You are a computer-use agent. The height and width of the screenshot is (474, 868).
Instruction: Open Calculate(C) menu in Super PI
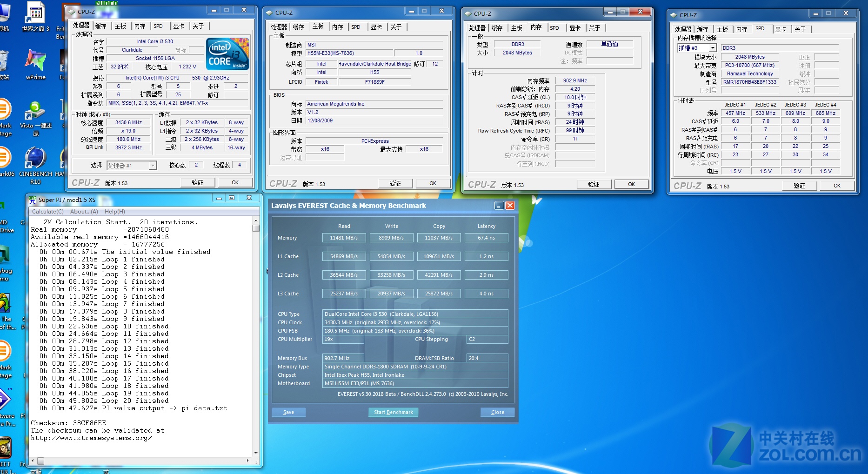pos(47,211)
